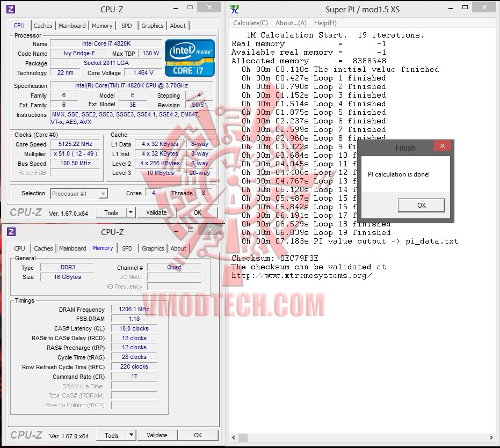This screenshot has height=448, width=500.
Task: Click OK button in bottom CPU-Z window
Action: pyautogui.click(x=198, y=435)
